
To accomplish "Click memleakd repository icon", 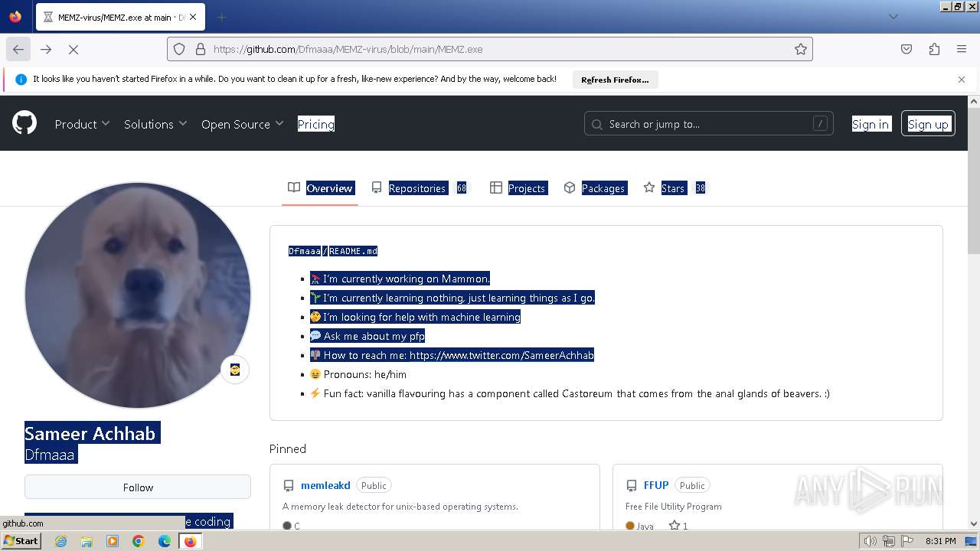I will (289, 486).
